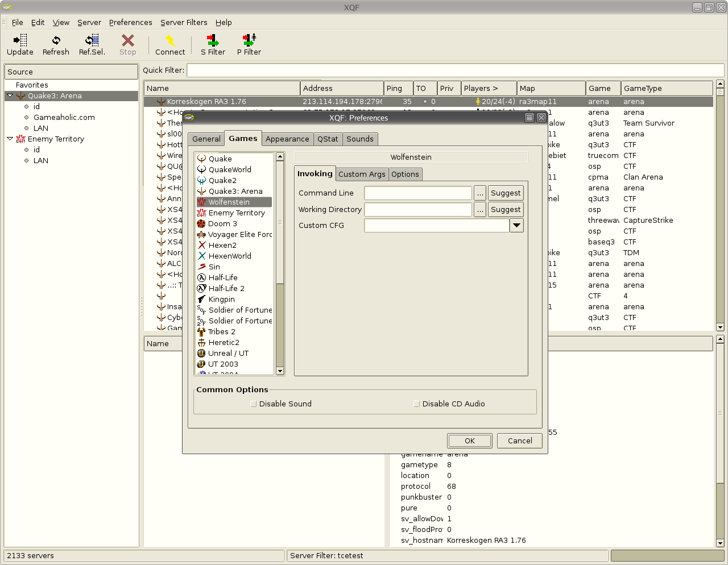Sort servers by the GameType column header

point(667,89)
